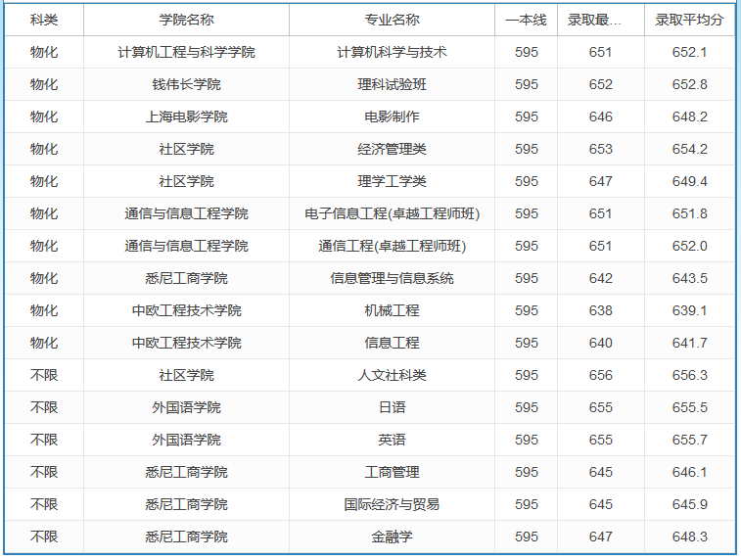Screen dimensions: 741x560
Task: Select the 钱伟长学院 college cell
Action: [x=186, y=84]
